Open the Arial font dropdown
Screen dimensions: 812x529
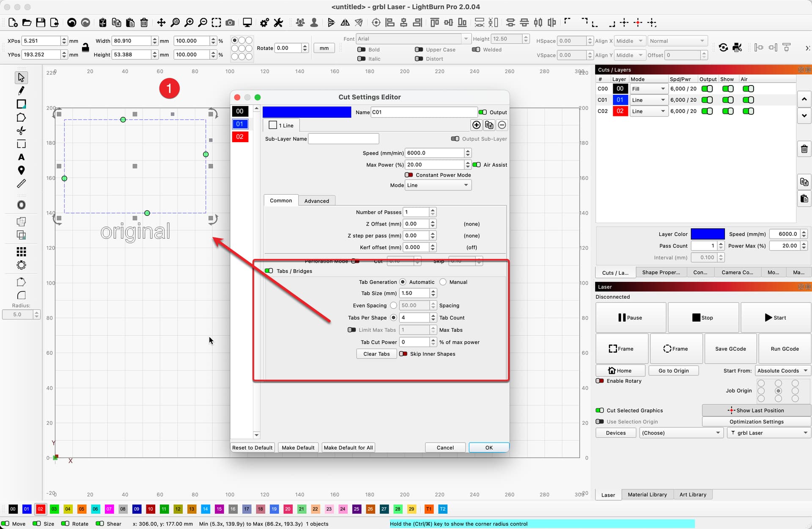pyautogui.click(x=466, y=39)
